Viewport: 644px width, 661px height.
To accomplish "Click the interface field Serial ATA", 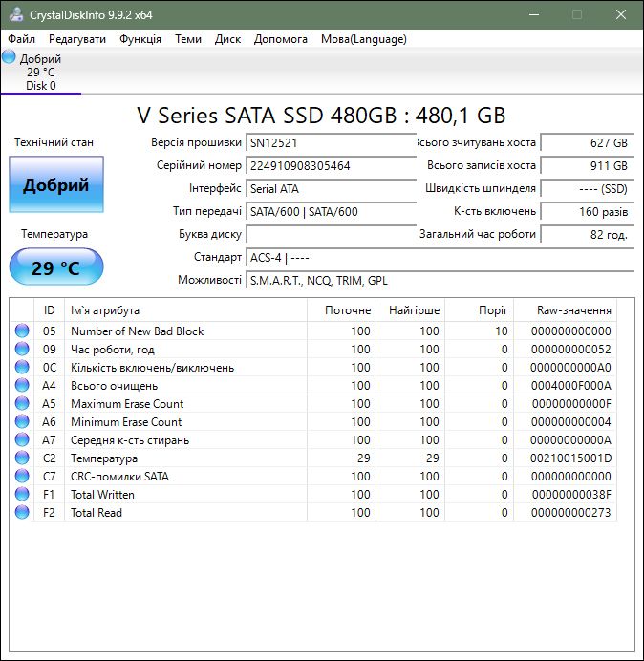I will 331,188.
